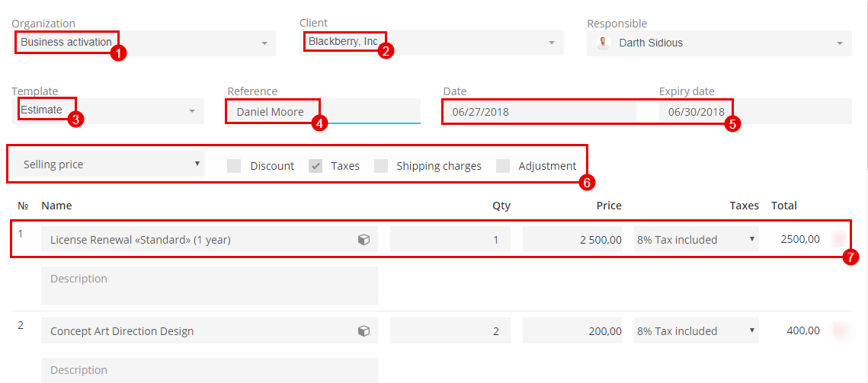
Task: Click product cube icon in Concept Art row
Action: 364,331
